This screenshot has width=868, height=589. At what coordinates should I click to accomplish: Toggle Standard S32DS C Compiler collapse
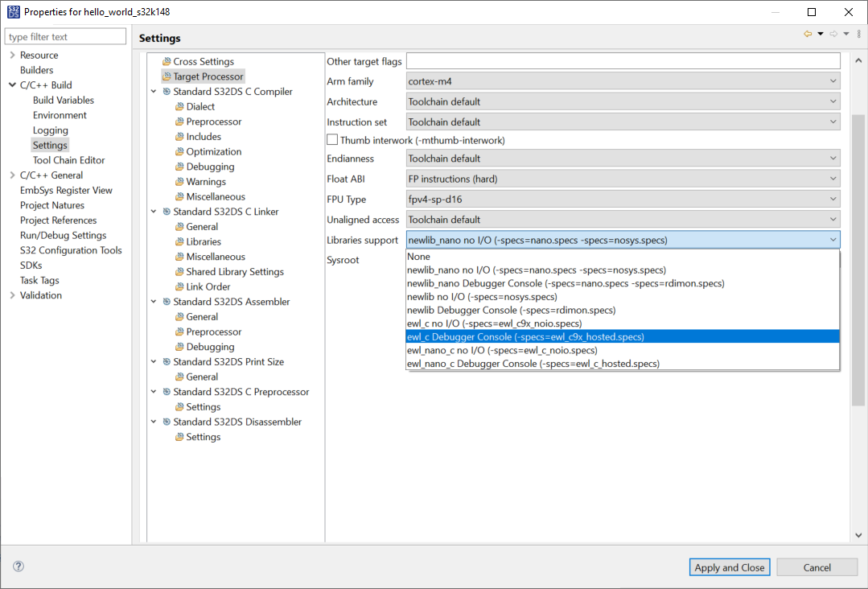pyautogui.click(x=154, y=91)
